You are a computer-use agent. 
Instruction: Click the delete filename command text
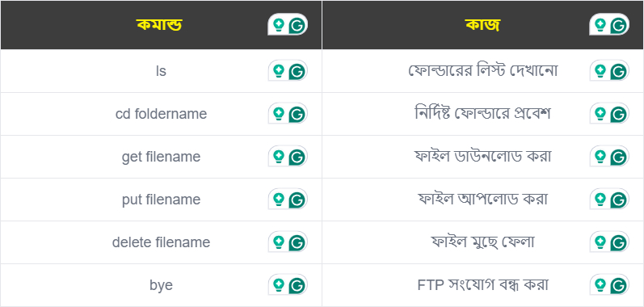(x=161, y=242)
